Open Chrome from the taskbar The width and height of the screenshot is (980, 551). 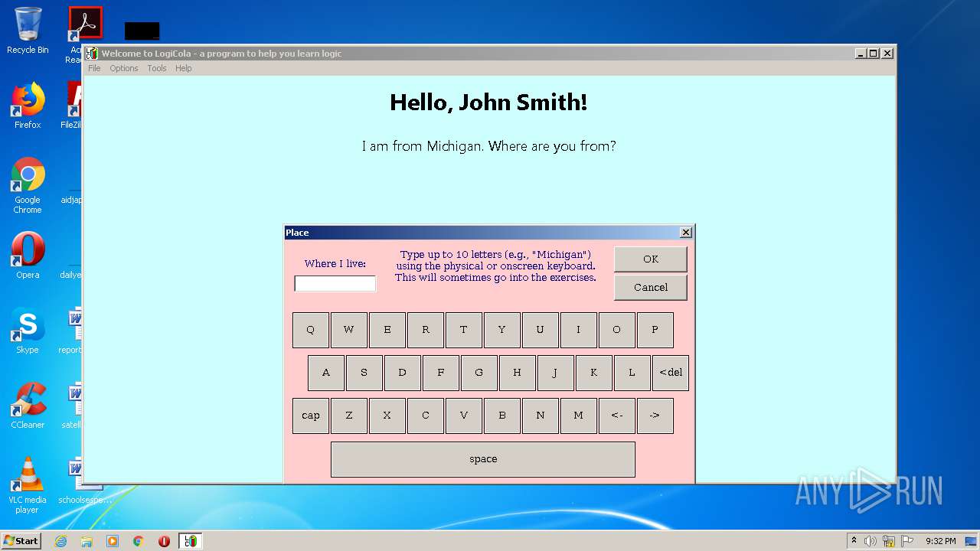tap(139, 541)
